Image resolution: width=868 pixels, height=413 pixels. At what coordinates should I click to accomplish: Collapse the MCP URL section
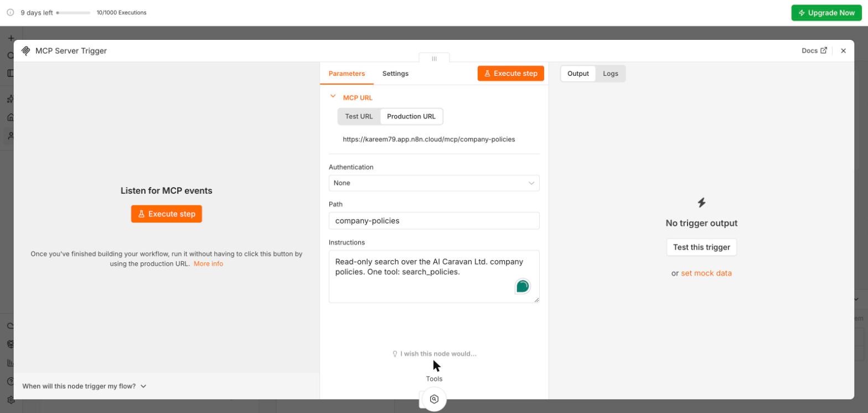click(x=333, y=96)
